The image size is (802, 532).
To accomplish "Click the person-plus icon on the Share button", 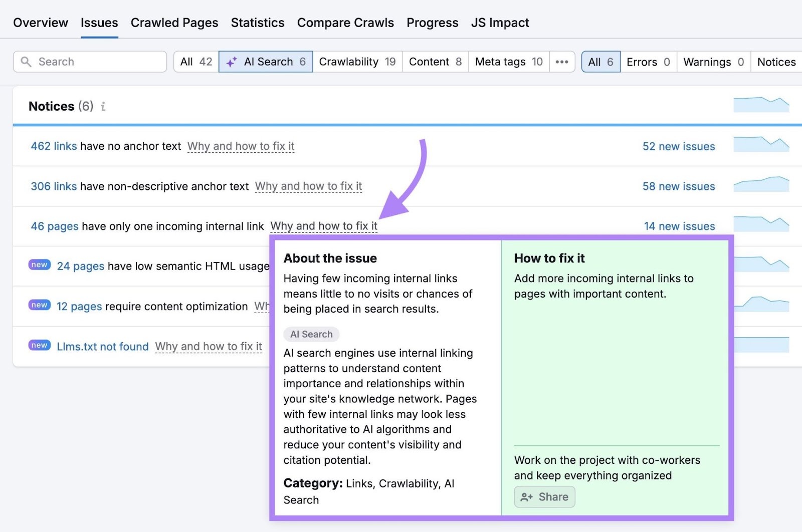I will (x=526, y=496).
